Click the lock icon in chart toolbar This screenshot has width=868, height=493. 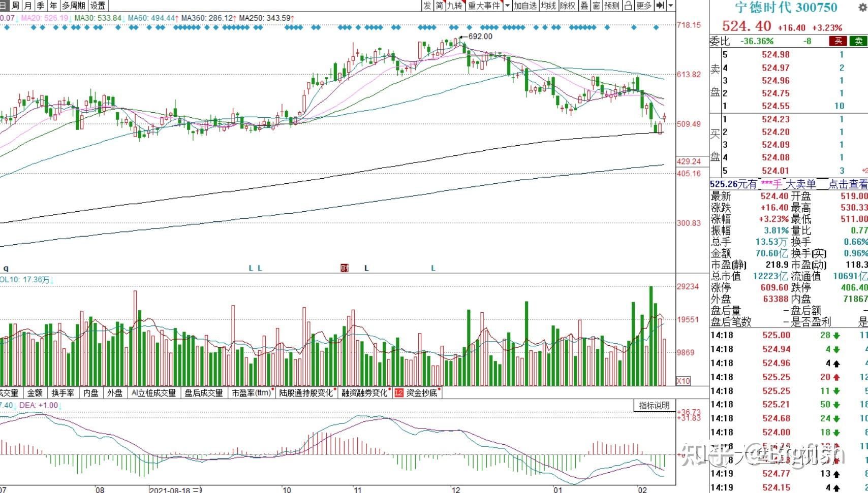pos(628,6)
